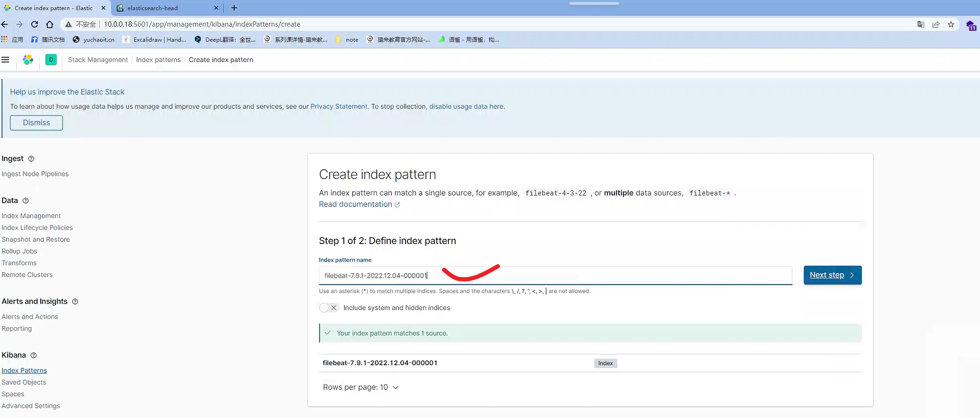Click the Elastic logo icon
The height and width of the screenshot is (417, 980).
(28, 60)
